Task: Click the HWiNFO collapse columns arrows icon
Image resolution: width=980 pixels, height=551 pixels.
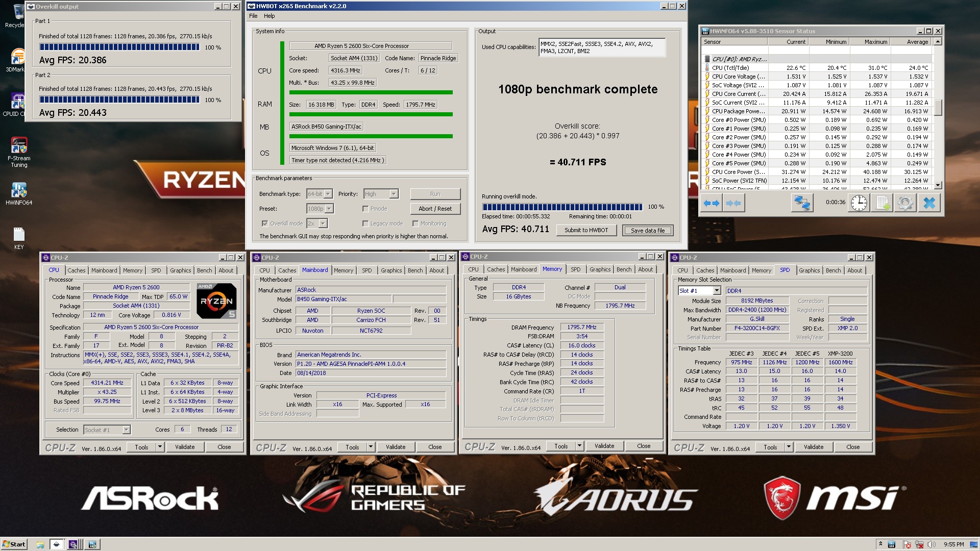Action: coord(733,203)
